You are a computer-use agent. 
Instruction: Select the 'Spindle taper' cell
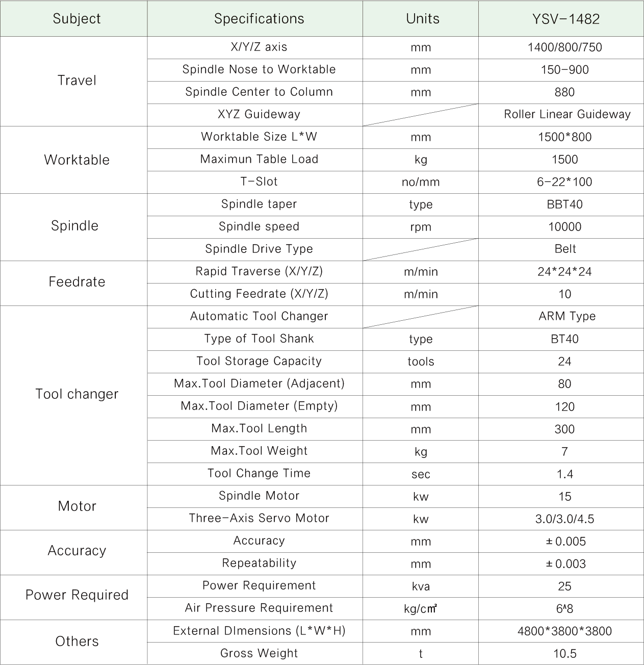coord(255,204)
